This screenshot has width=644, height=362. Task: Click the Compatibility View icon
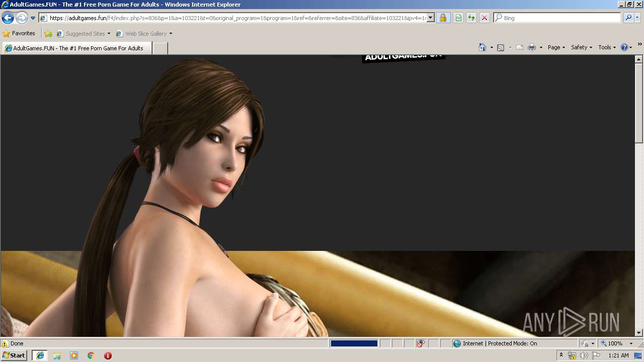click(x=458, y=18)
